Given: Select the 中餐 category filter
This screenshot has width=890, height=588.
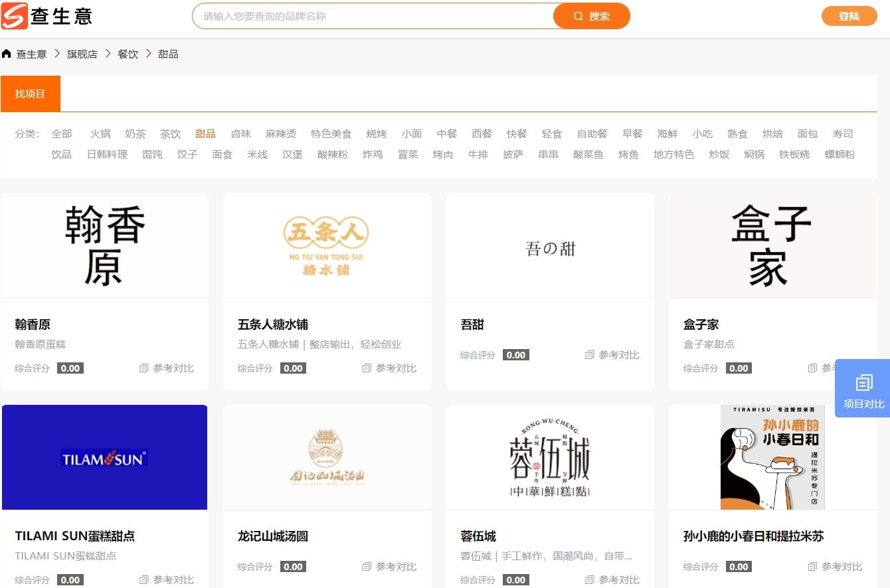Looking at the screenshot, I should pyautogui.click(x=447, y=134).
